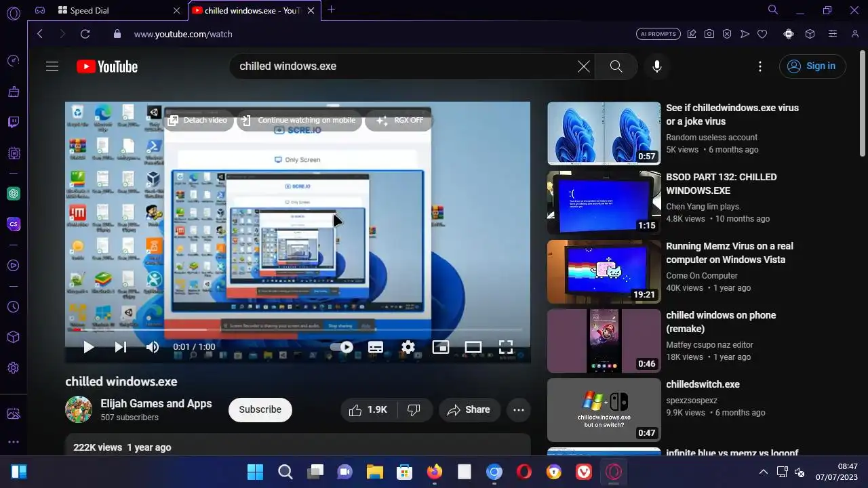Open sidebar Settings gear icon

pyautogui.click(x=14, y=368)
